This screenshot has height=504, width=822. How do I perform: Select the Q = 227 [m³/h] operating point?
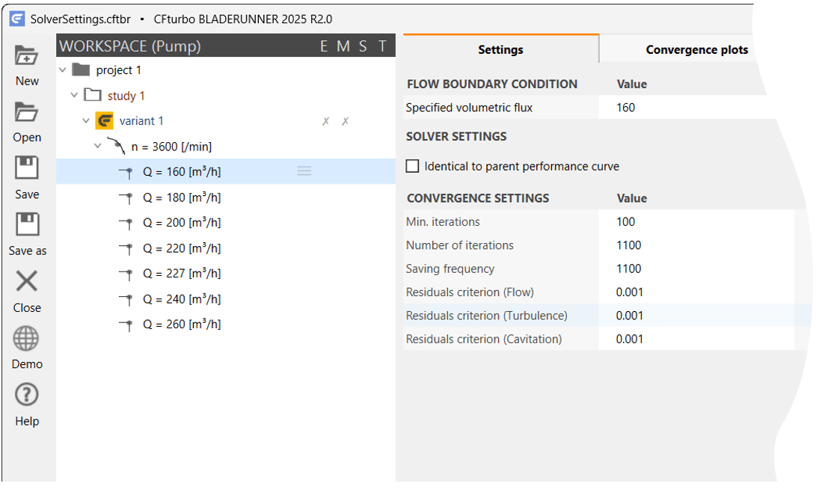pyautogui.click(x=182, y=274)
